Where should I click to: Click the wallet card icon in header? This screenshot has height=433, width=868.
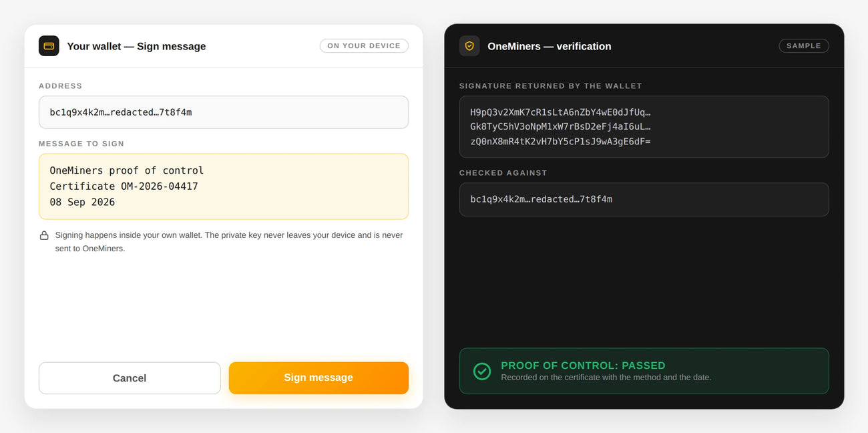49,46
